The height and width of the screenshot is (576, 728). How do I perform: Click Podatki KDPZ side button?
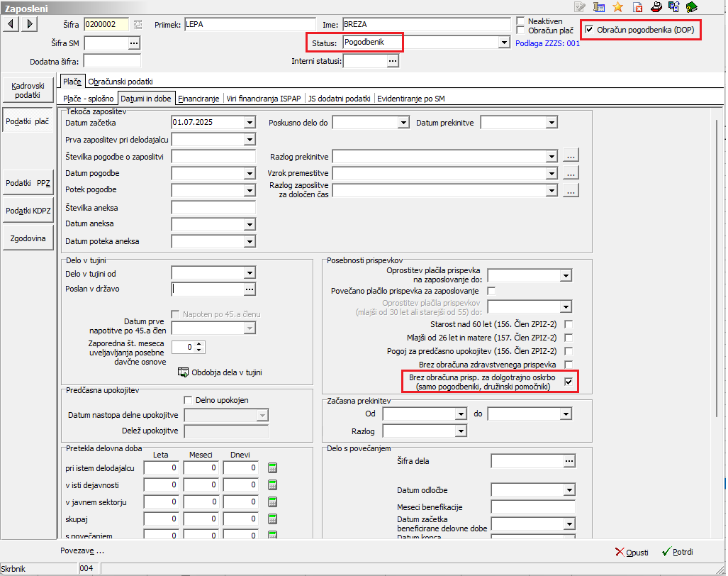pyautogui.click(x=28, y=211)
